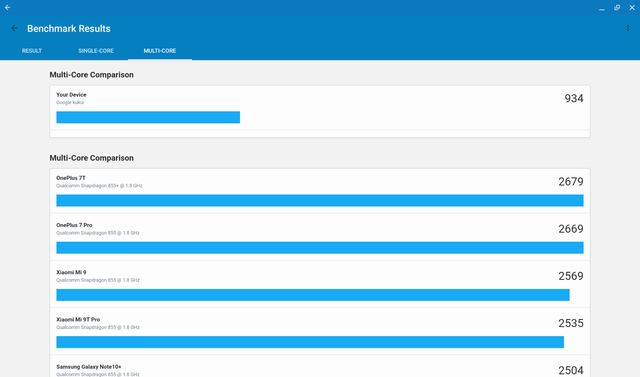Click the 2535 score value
This screenshot has width=640, height=377.
click(571, 323)
